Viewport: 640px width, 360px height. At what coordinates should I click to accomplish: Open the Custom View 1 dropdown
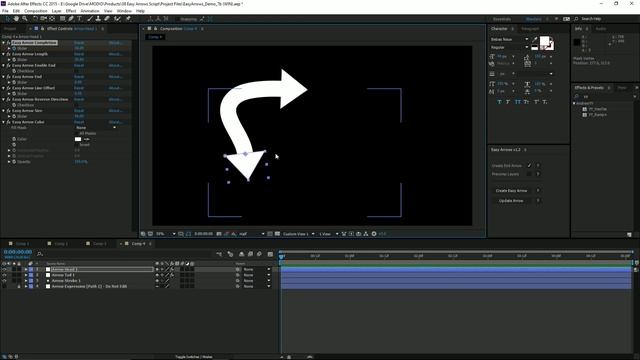[299, 234]
